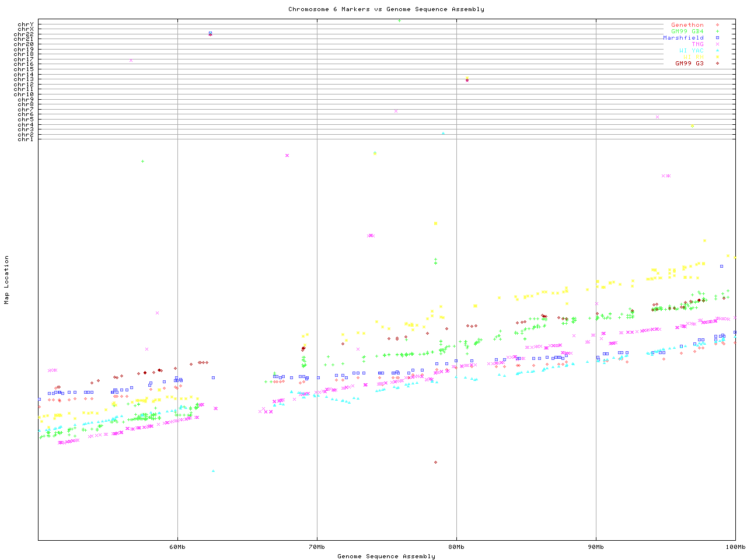Screen dimensions: 747x560
Task: Click the Genethon diamond legend marker
Action: tap(717, 25)
